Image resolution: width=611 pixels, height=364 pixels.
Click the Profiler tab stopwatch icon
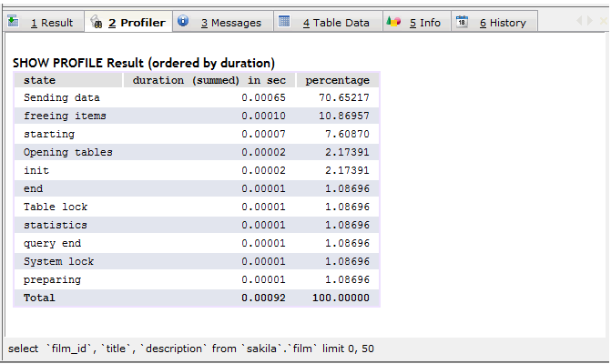click(x=95, y=22)
